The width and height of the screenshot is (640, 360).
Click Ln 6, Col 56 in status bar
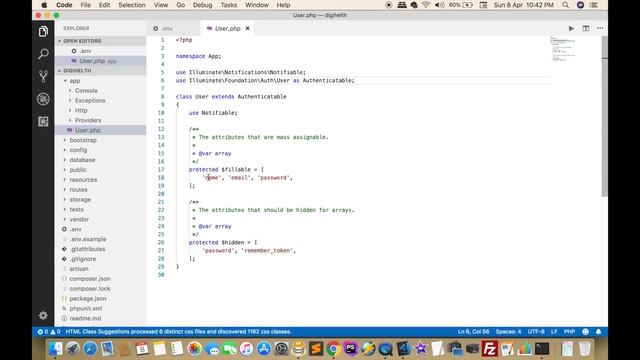pyautogui.click(x=473, y=331)
